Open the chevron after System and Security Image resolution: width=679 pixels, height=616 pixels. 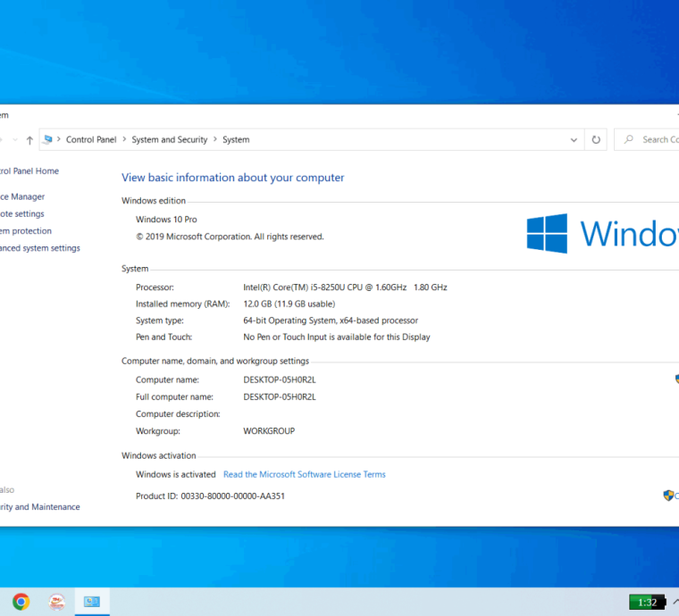click(x=215, y=139)
